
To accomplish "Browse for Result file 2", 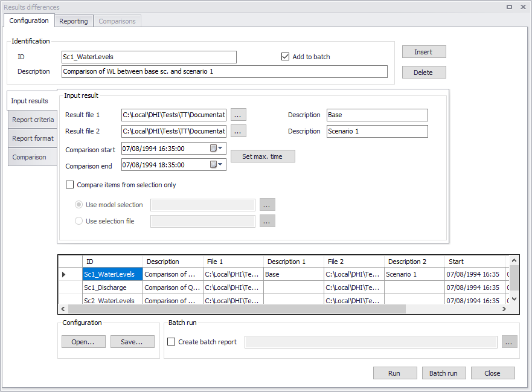I will click(x=238, y=131).
